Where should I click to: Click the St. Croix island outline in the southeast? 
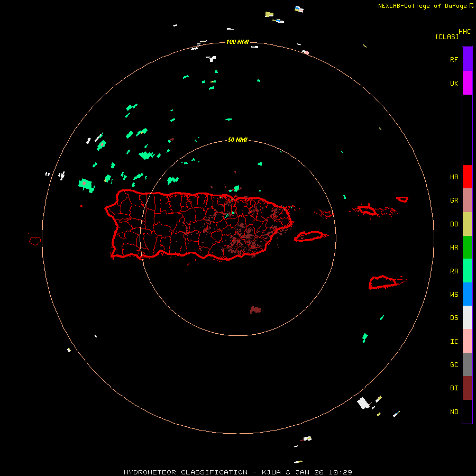(x=383, y=282)
